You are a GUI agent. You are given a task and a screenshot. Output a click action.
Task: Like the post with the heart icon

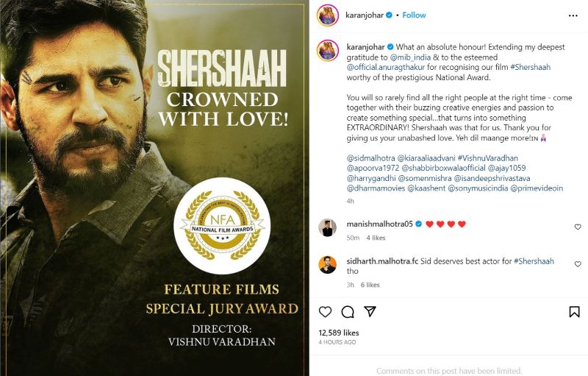point(325,312)
